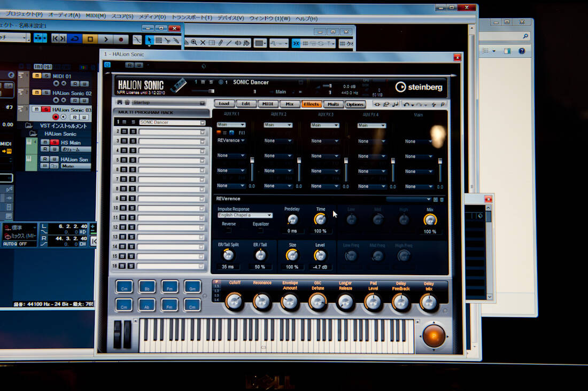The width and height of the screenshot is (588, 391).
Task: Open the オーディオ(A) menu
Action: [x=64, y=15]
